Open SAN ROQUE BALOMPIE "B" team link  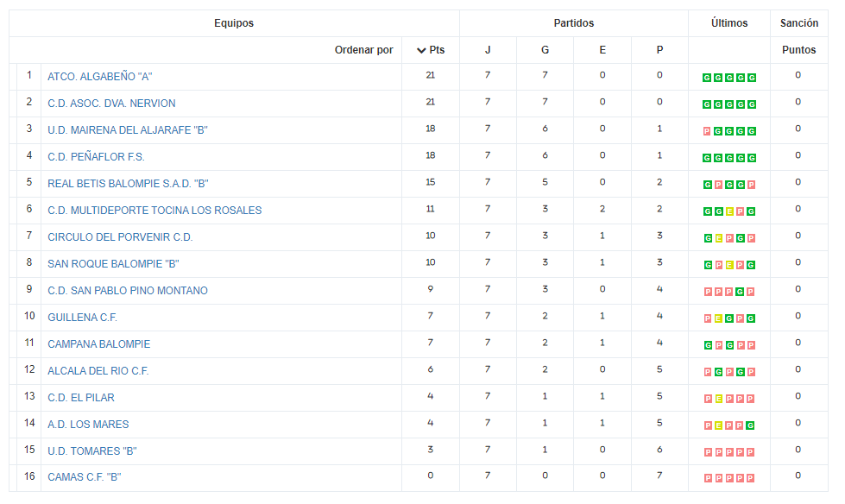113,264
